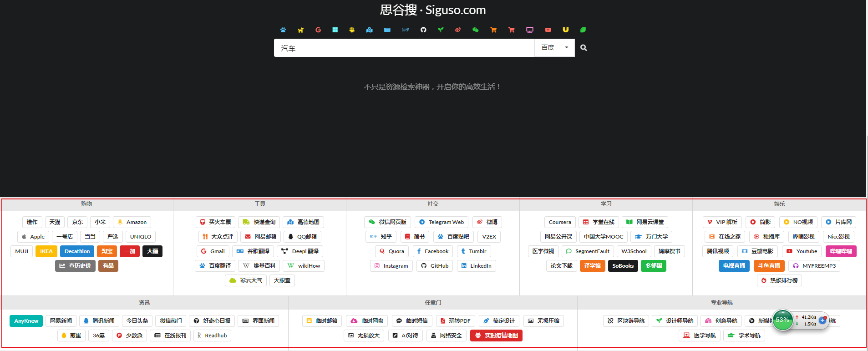
Task: Click the Telegram Web button
Action: click(x=442, y=222)
